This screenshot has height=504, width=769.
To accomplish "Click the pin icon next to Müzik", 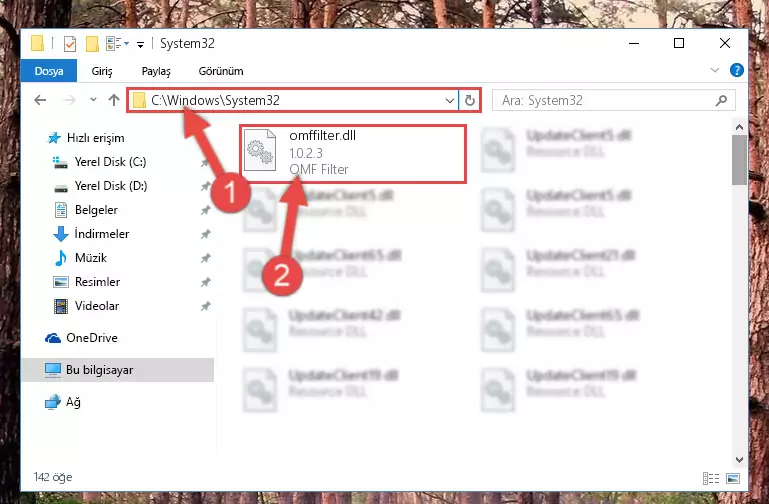I will 205,258.
